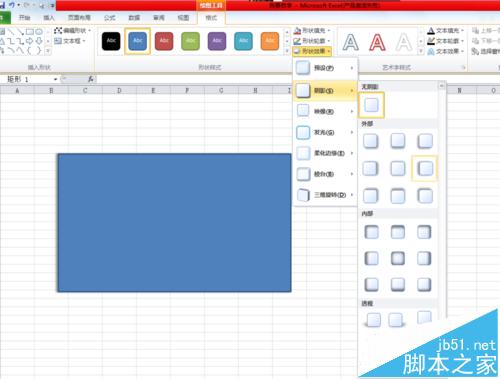This screenshot has width=500, height=379.
Task: Open 柔化边缘(E) soft edges submenu
Action: click(325, 153)
